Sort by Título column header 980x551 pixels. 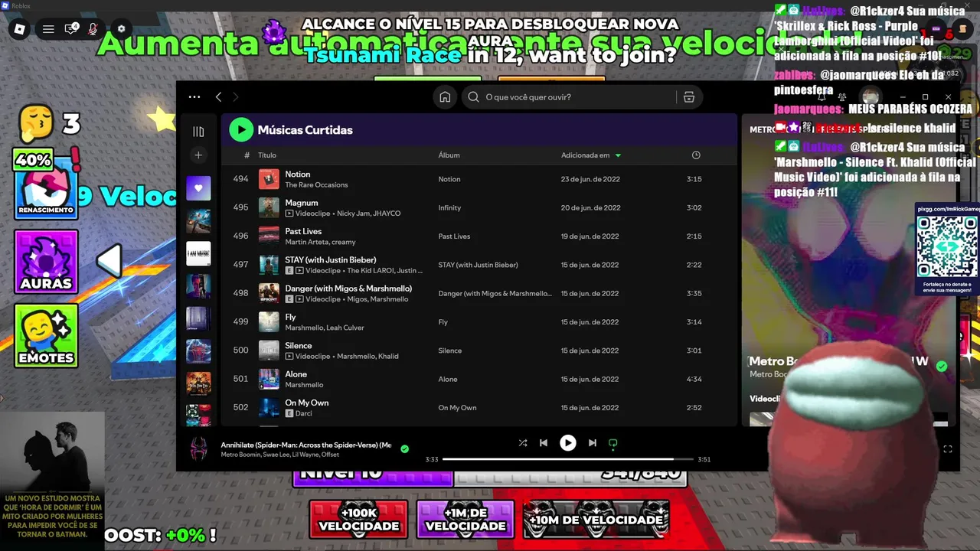pyautogui.click(x=266, y=155)
